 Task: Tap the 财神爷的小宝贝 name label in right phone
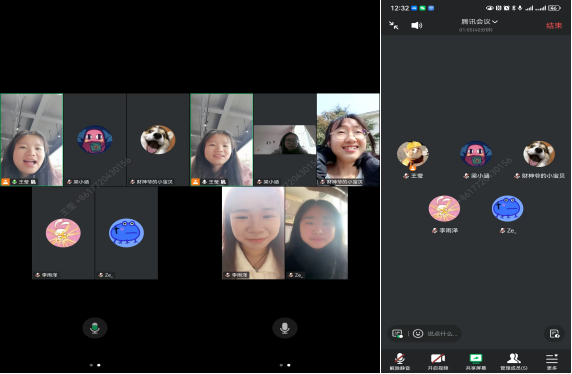coord(543,176)
